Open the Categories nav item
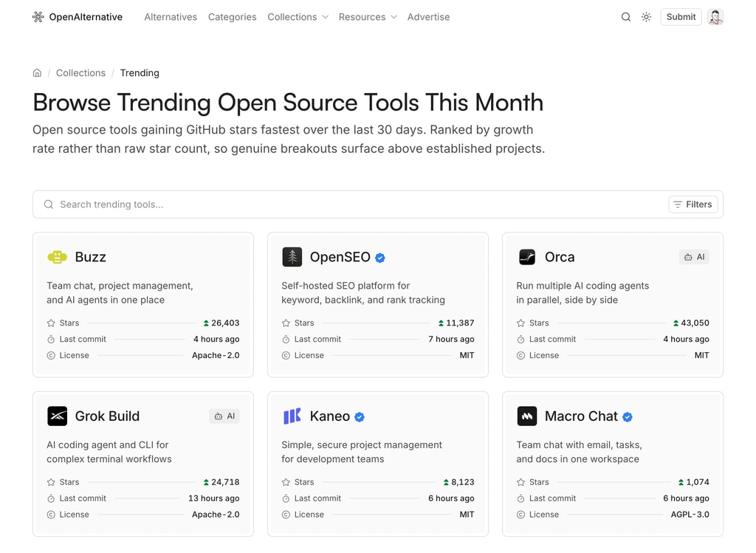Screen dimensions: 756x553 (x=233, y=17)
